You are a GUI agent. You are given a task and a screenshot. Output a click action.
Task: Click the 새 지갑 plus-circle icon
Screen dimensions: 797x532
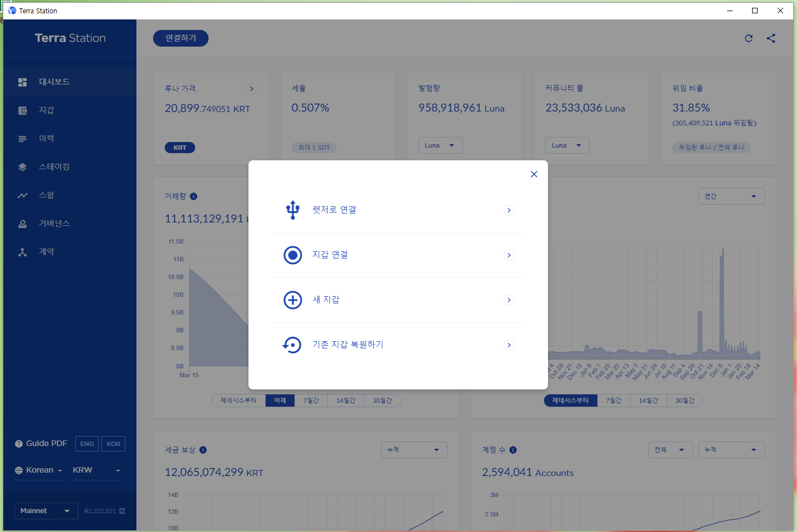click(293, 300)
